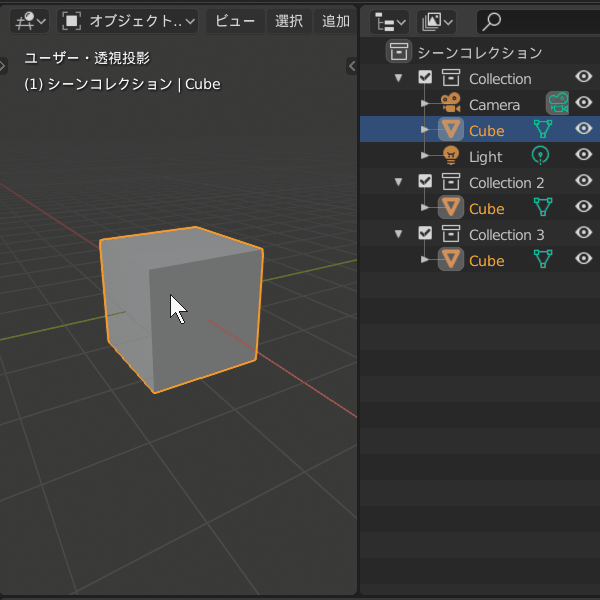Open the outliner display mode dropdown
This screenshot has width=600, height=600.
437,22
